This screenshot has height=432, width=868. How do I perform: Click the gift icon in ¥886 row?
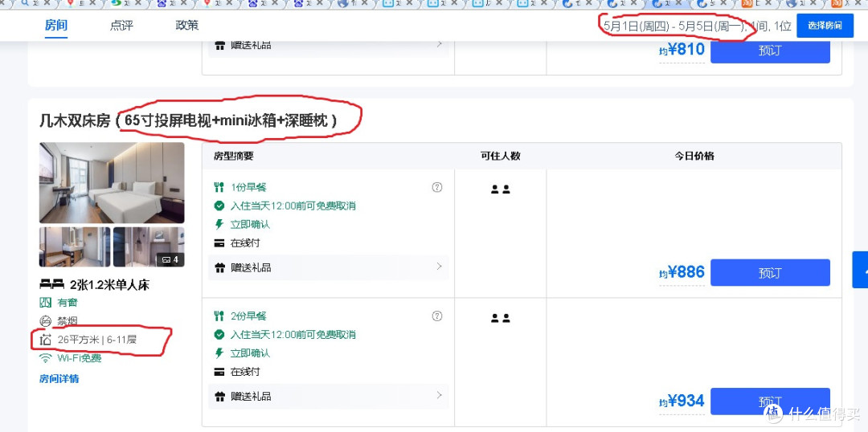[219, 267]
